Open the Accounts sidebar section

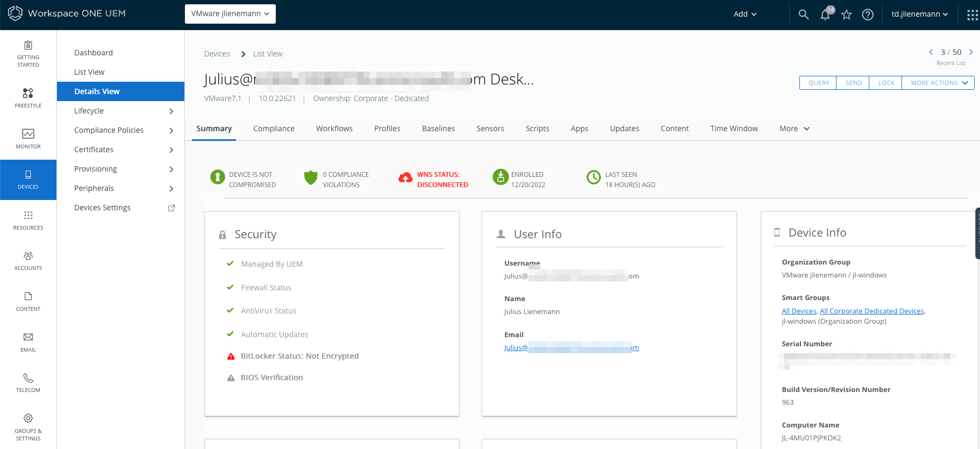click(28, 261)
